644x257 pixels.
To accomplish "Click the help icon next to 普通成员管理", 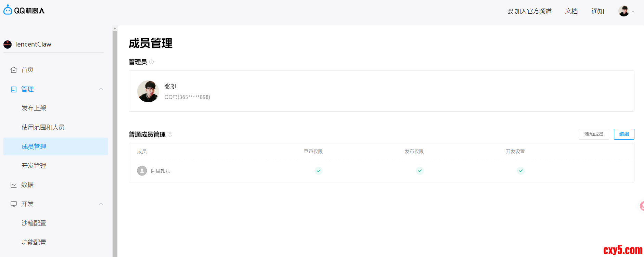I will (170, 134).
